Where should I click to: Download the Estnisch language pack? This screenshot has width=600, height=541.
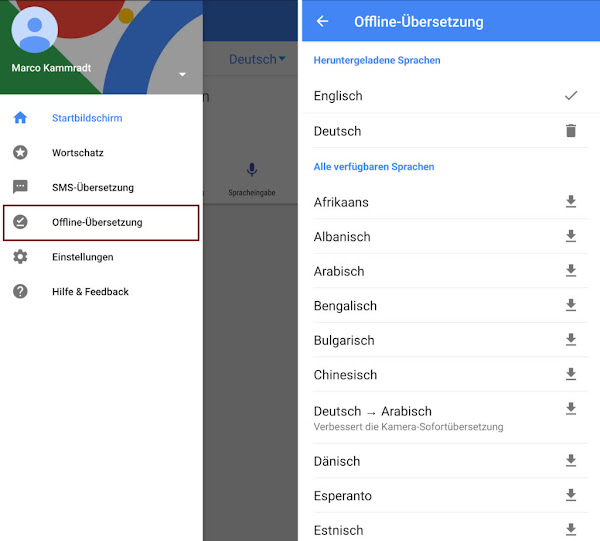pyautogui.click(x=571, y=529)
